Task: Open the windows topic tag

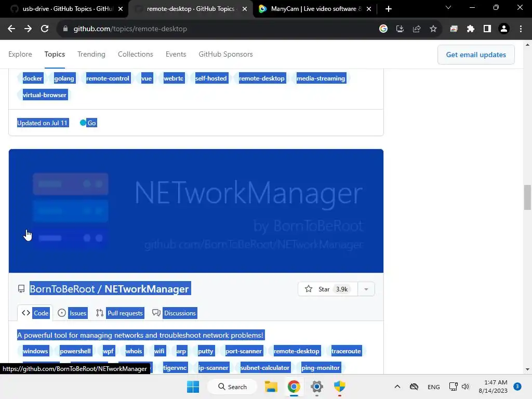Action: (x=35, y=351)
